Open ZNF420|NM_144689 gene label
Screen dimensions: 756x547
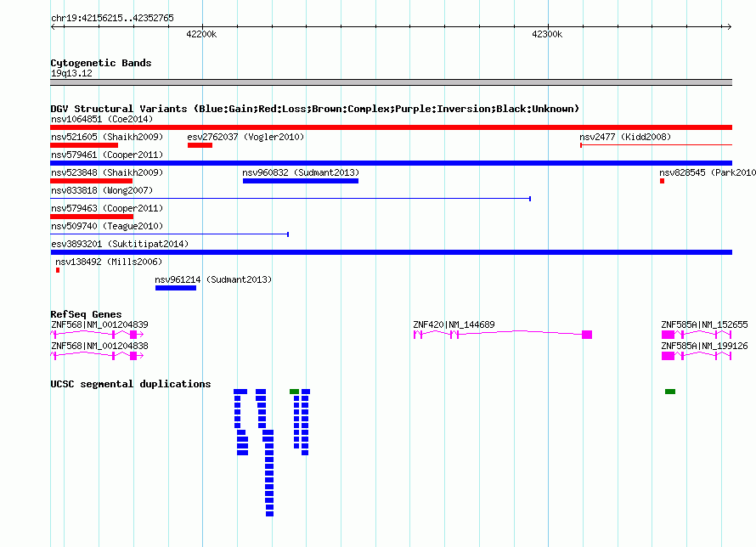point(454,324)
